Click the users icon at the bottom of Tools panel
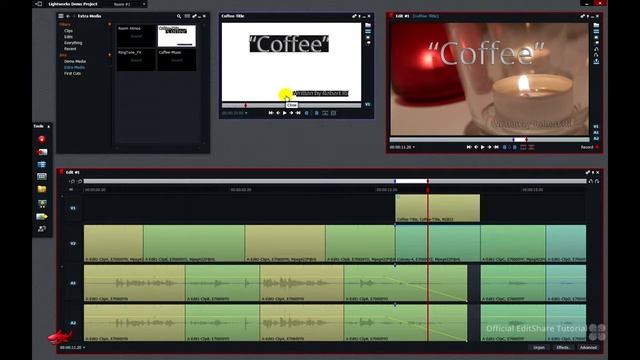 (x=42, y=229)
